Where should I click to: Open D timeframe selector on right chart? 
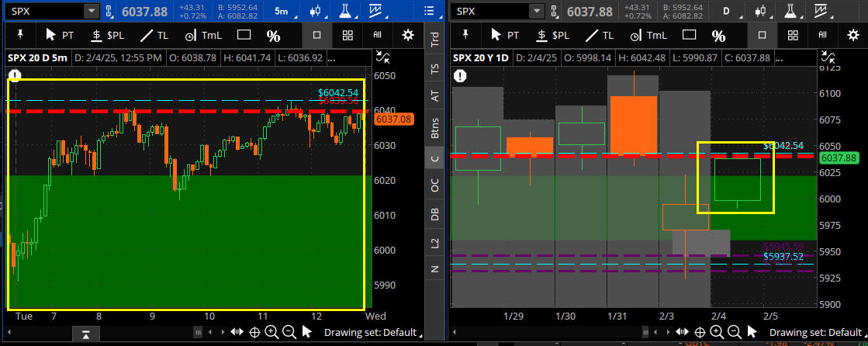728,11
